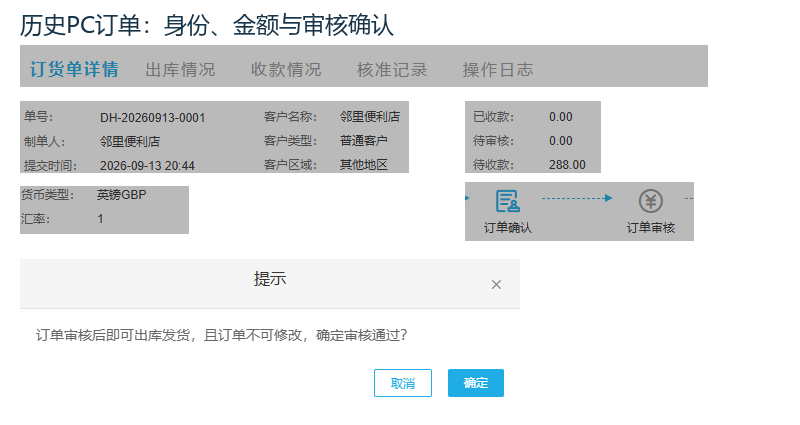Click customer type 普通客户
The height and width of the screenshot is (425, 800).
point(364,141)
